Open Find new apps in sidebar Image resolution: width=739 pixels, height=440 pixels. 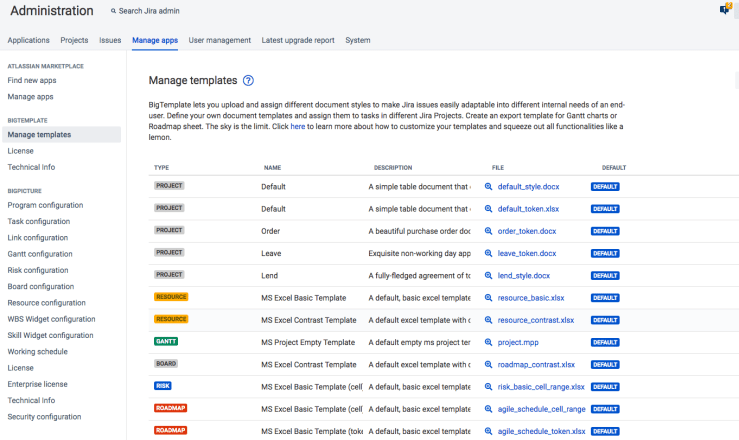32,80
